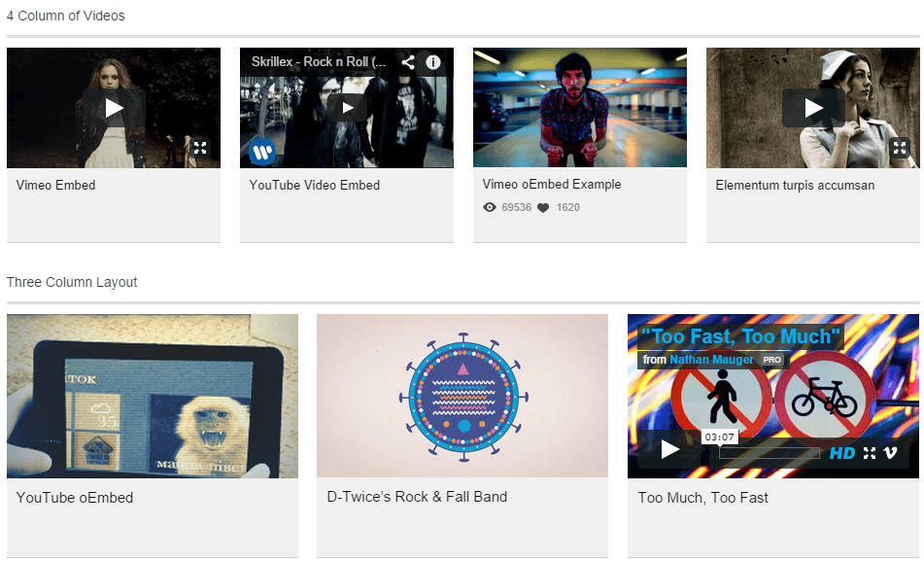Click the YouTube oEmbed monkey thumbnail
The height and width of the screenshot is (561, 924).
[x=153, y=396]
